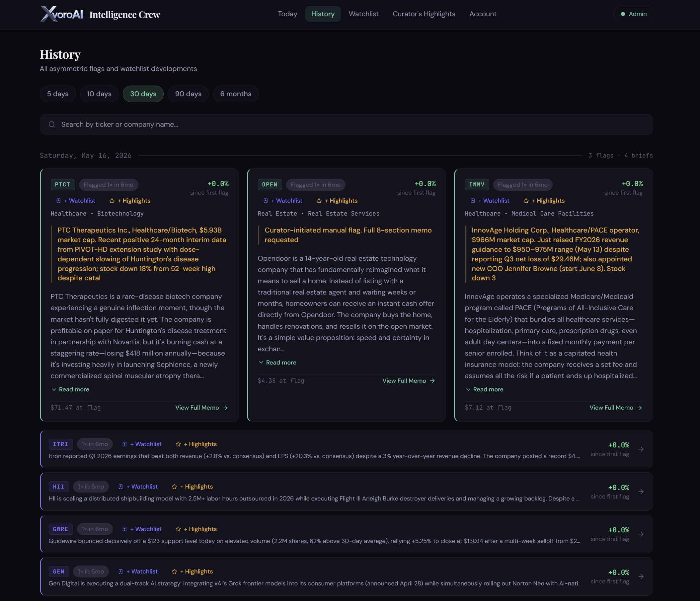Click the Admin button
This screenshot has width=700, height=601.
pos(634,14)
